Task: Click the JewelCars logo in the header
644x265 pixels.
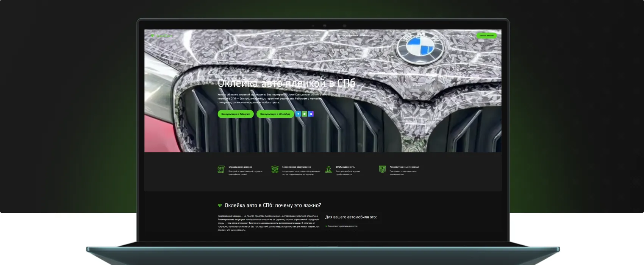Action: [x=161, y=36]
